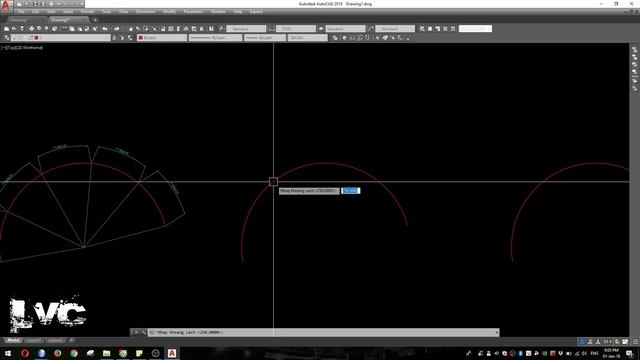Image resolution: width=640 pixels, height=360 pixels.
Task: Open the dimension style ISO dropdown
Action: [296, 29]
